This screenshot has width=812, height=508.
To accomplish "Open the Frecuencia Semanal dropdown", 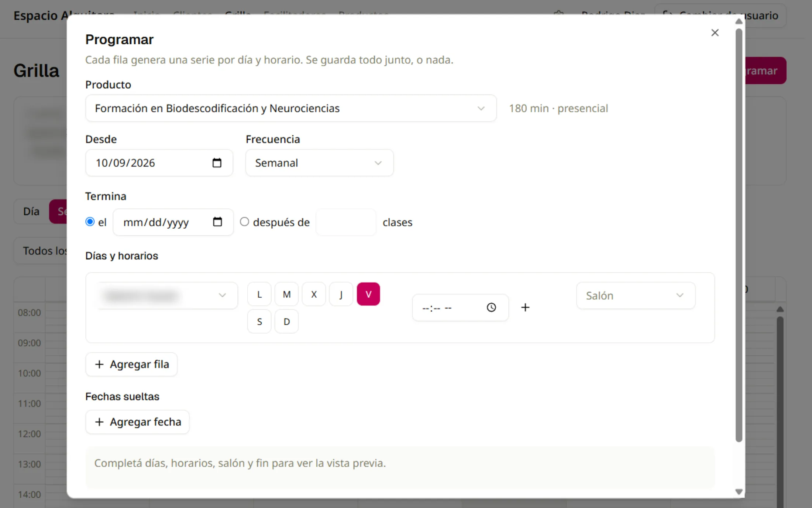I will point(320,163).
